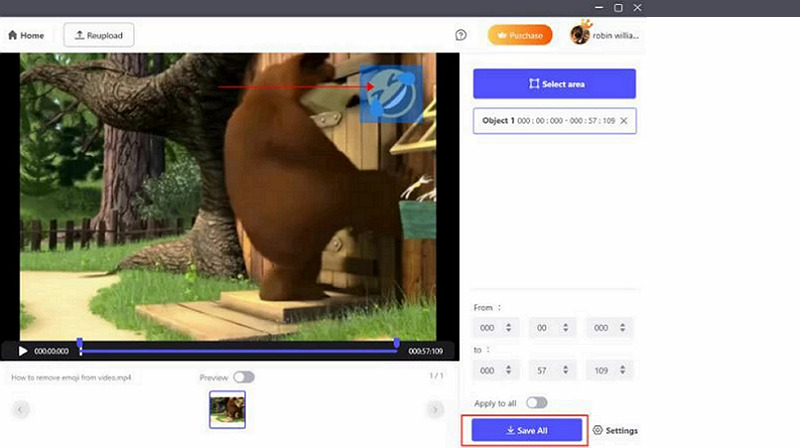Open the robin user profile avatar

tap(579, 35)
